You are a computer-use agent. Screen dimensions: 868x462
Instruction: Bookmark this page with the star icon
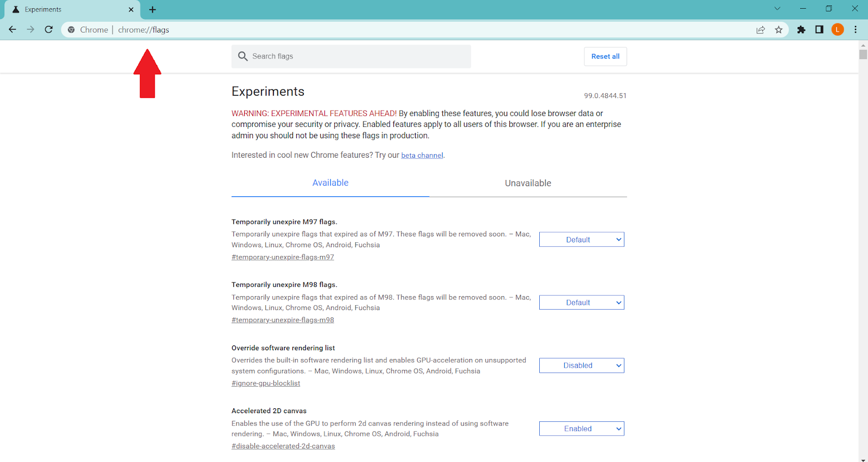point(778,30)
